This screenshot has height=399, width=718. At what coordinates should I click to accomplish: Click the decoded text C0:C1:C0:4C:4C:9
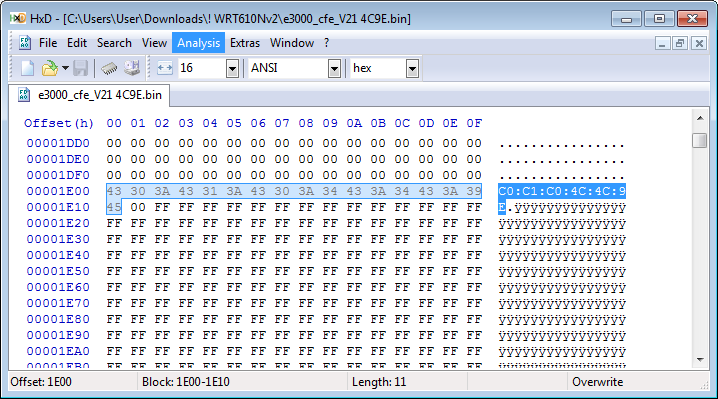[x=562, y=191]
